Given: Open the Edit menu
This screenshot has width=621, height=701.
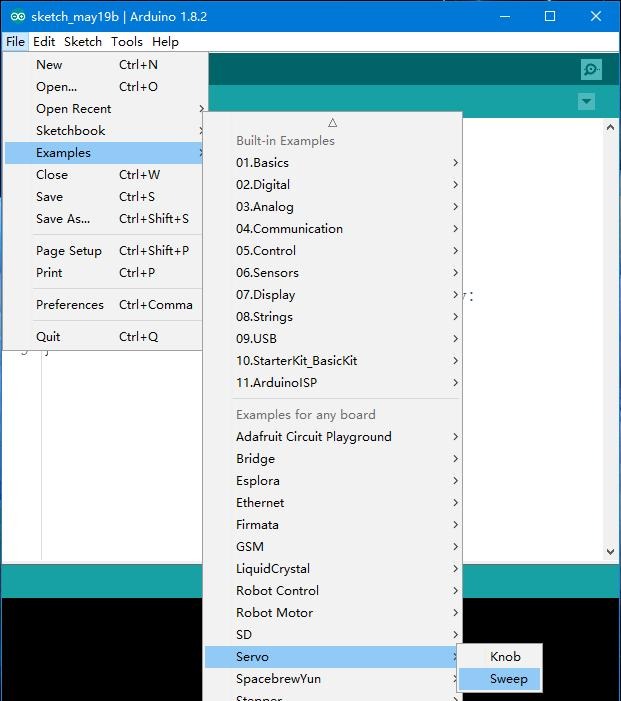Looking at the screenshot, I should coord(44,42).
